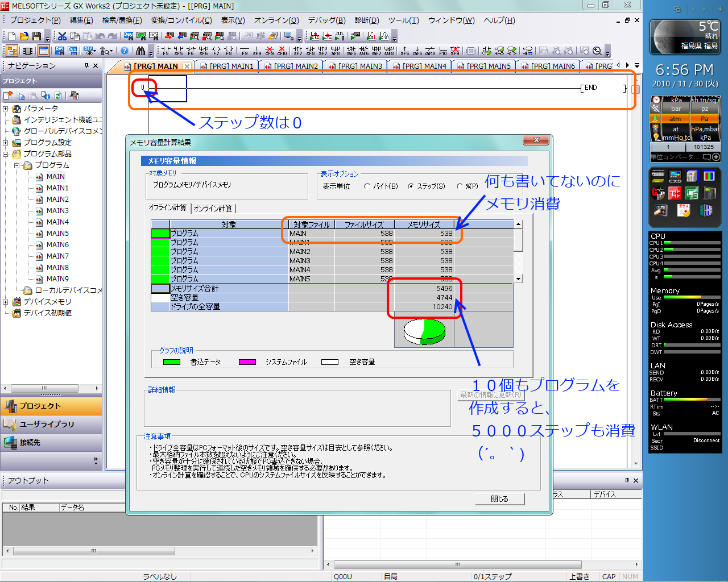The image size is (728, 582).
Task: Click the caF10 invert operation result icon
Action: pos(430,51)
